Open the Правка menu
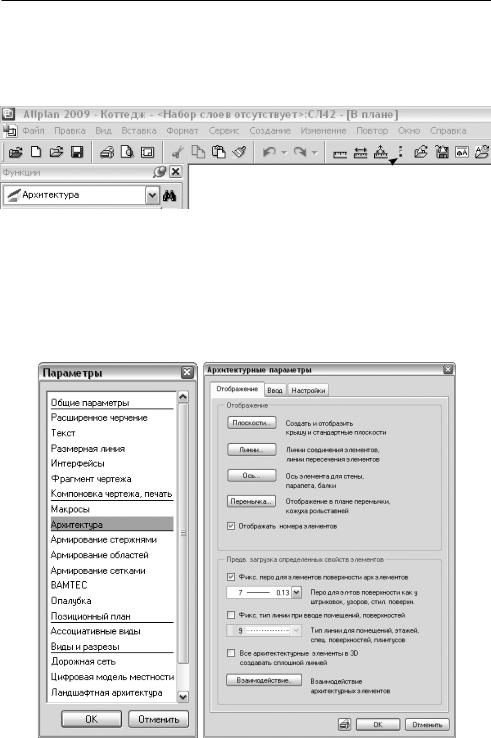 coord(70,130)
